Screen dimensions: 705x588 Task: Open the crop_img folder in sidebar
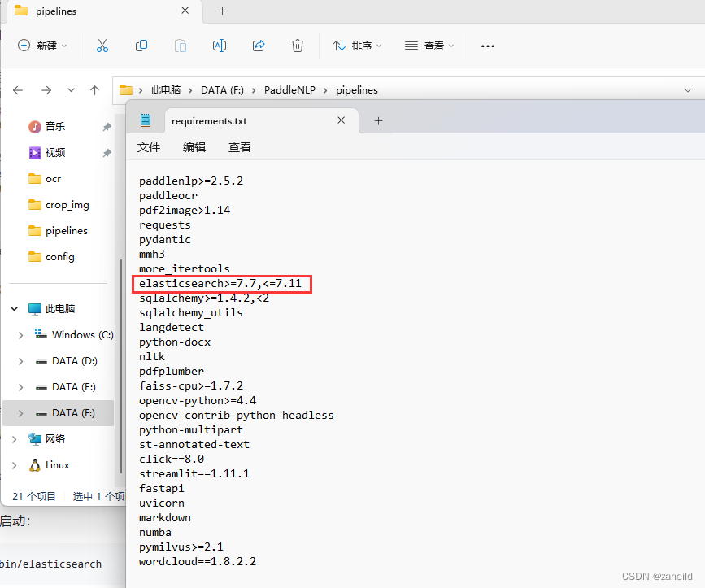(67, 205)
